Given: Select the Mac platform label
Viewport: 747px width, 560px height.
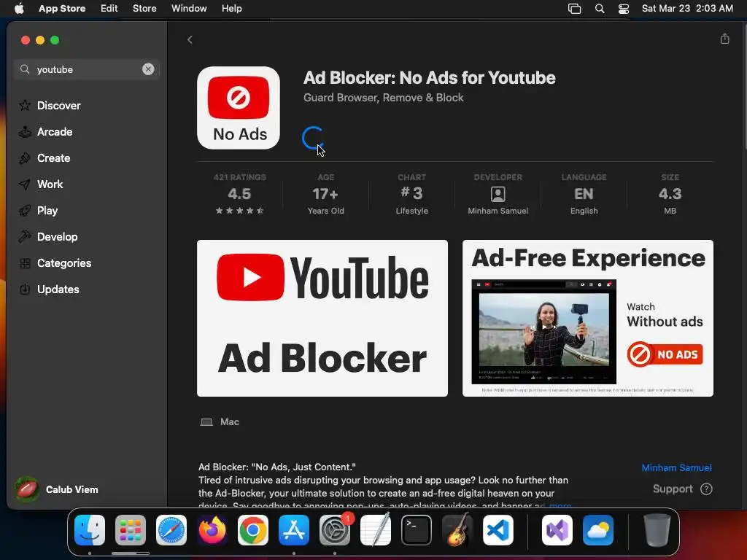Looking at the screenshot, I should pyautogui.click(x=220, y=422).
